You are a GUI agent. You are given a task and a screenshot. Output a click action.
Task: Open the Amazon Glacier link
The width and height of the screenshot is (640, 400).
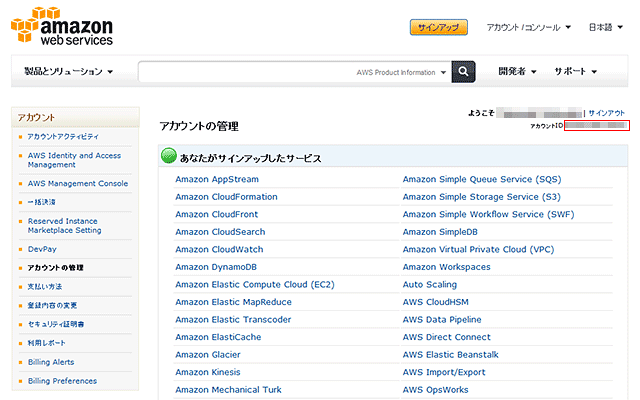[208, 355]
